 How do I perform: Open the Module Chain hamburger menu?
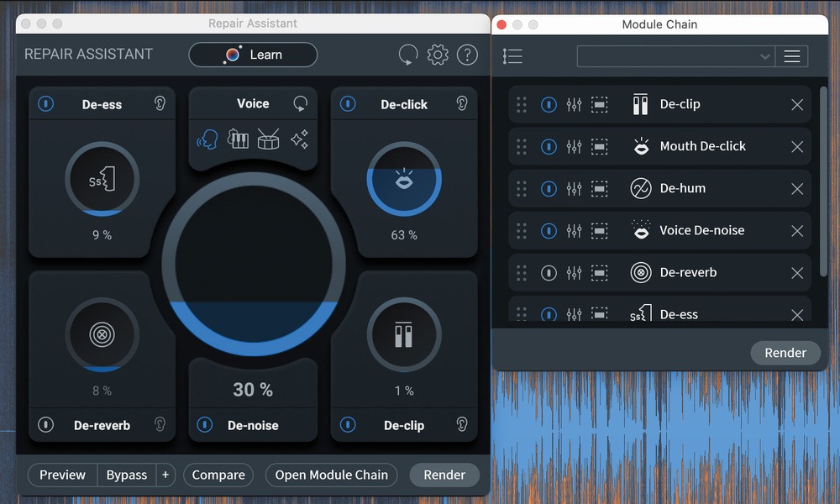coord(792,56)
